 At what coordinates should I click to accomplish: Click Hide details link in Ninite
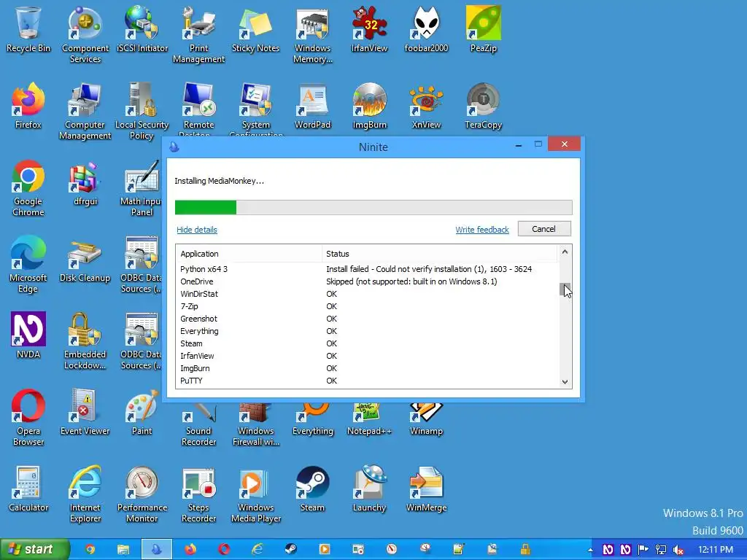[x=197, y=230]
